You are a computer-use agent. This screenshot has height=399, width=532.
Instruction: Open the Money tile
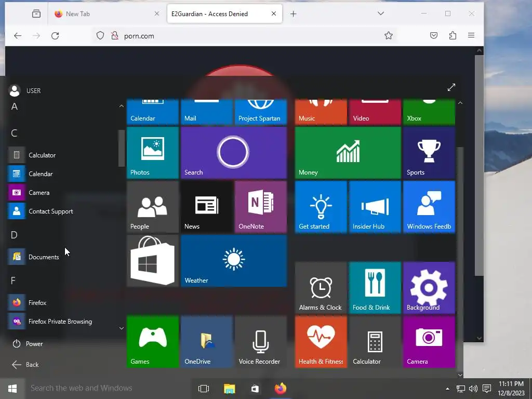click(x=348, y=153)
